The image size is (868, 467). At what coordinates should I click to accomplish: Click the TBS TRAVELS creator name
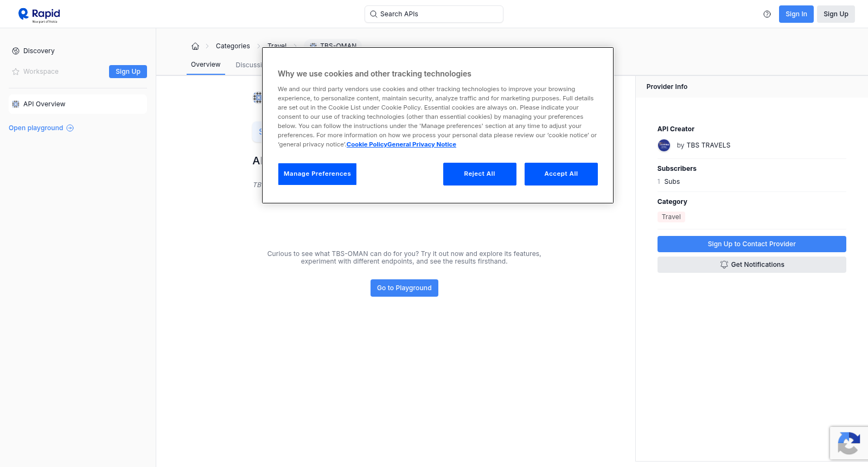click(709, 145)
